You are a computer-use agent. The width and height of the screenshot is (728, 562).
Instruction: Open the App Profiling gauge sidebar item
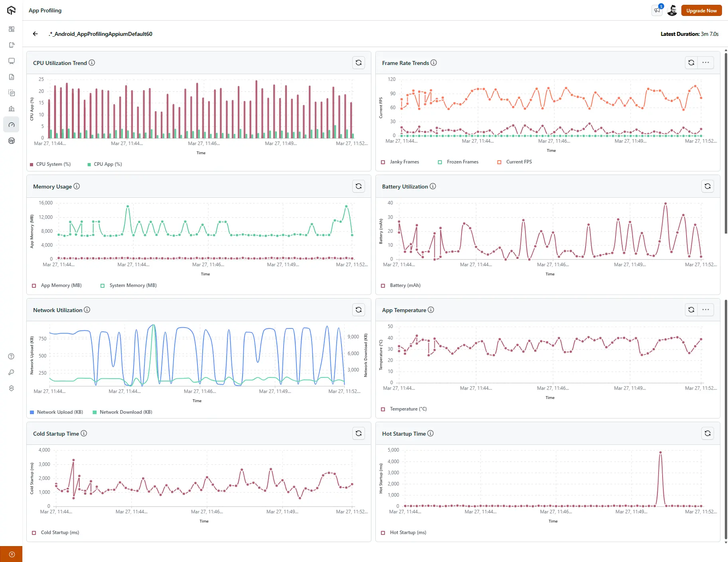coord(12,125)
